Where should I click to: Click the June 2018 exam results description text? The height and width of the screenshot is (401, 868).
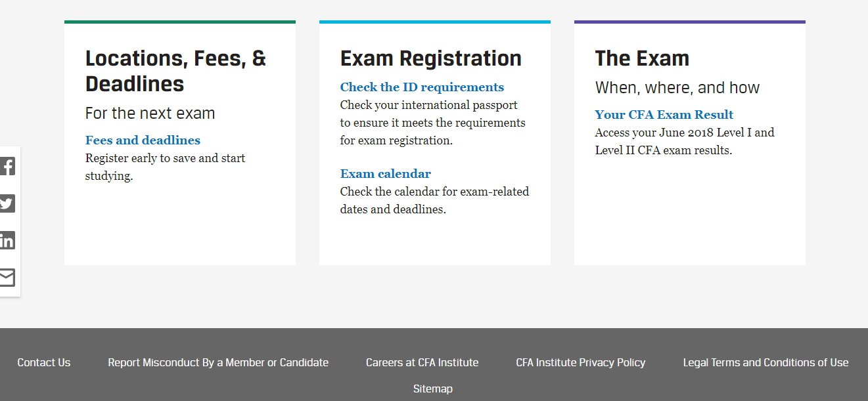pyautogui.click(x=685, y=142)
